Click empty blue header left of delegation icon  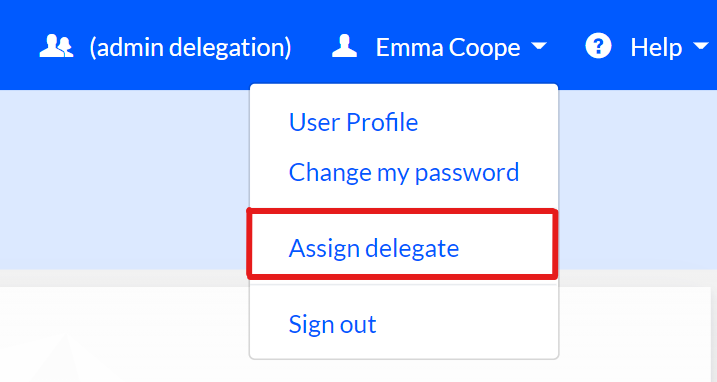[18, 46]
